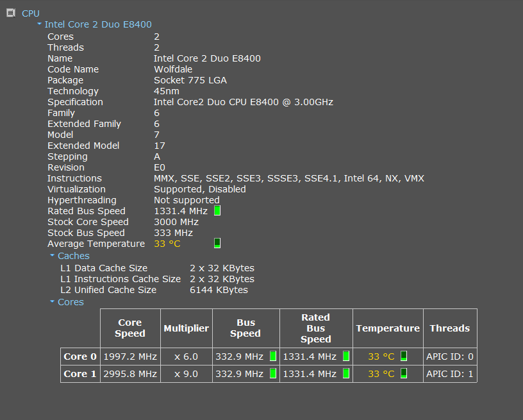The width and height of the screenshot is (523, 420).
Task: Select Hyperthreading value Not supported
Action: pyautogui.click(x=187, y=201)
